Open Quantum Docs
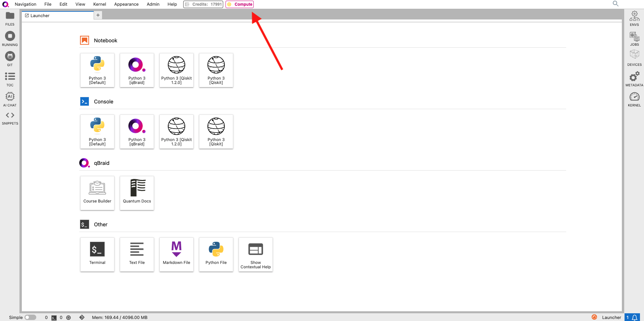644x321 pixels. [137, 193]
